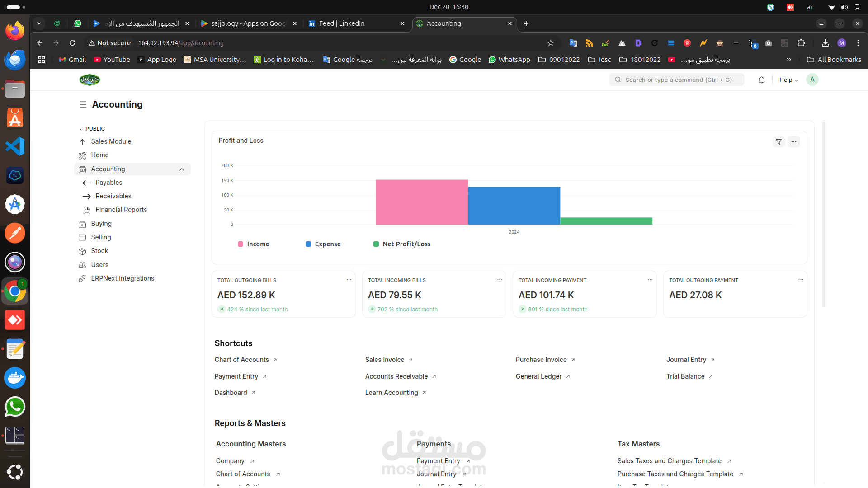Collapse the PUBLIC sidebar group
The image size is (868, 488).
(x=92, y=129)
